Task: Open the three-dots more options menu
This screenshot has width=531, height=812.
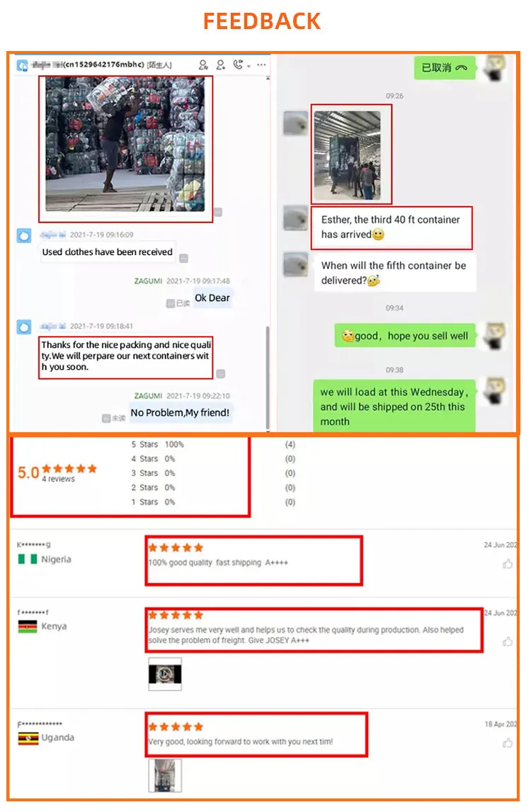Action: [x=261, y=64]
